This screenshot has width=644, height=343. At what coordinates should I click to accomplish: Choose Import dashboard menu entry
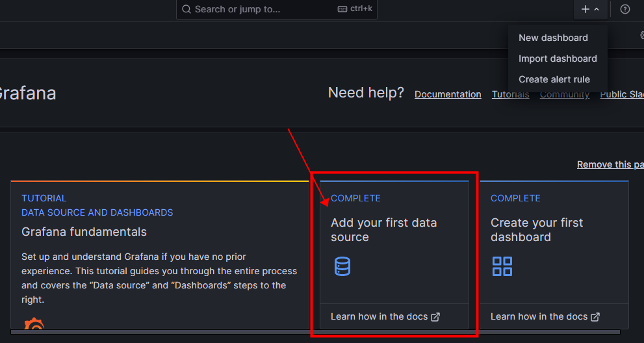click(x=558, y=58)
